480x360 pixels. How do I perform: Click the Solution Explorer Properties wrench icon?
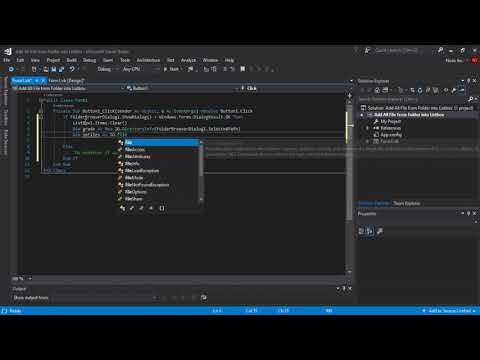point(454,90)
